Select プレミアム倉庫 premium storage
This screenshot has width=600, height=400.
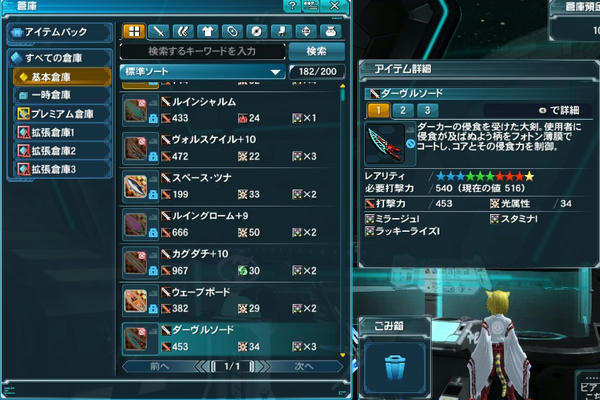tap(62, 114)
